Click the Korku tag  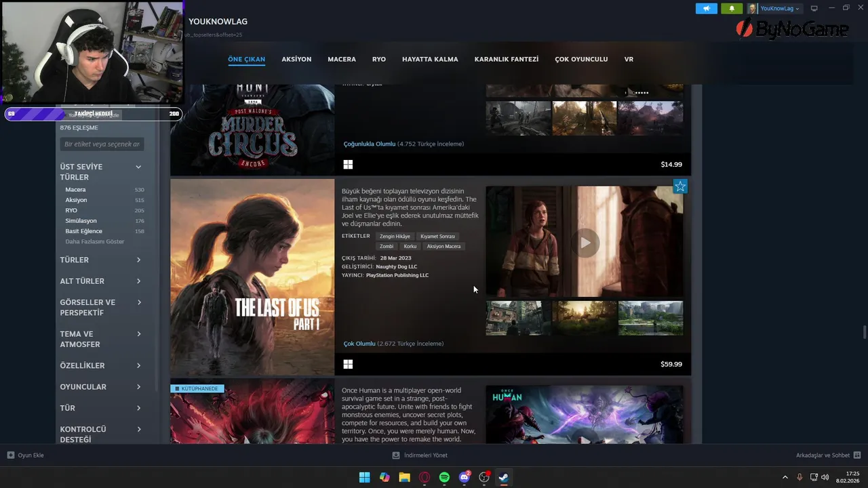coord(410,246)
